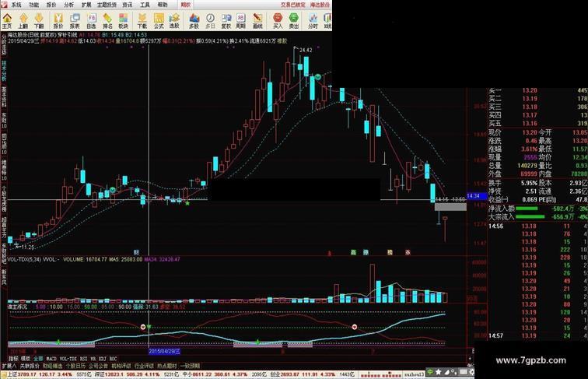Viewport: 588px width, 379px height.
Task: Open the 财经概念 tab
Action: coord(53,366)
